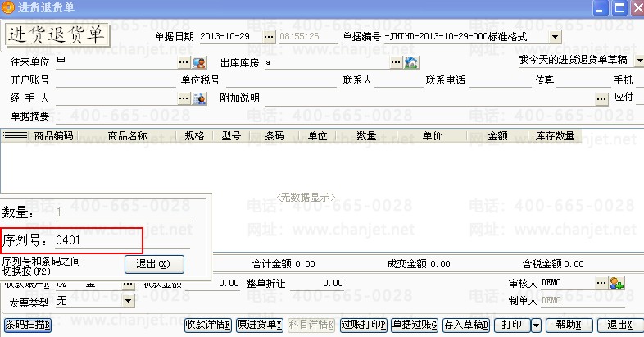Open the document date picker ellipsis button
Viewport: 644px width, 337px height.
click(x=270, y=38)
